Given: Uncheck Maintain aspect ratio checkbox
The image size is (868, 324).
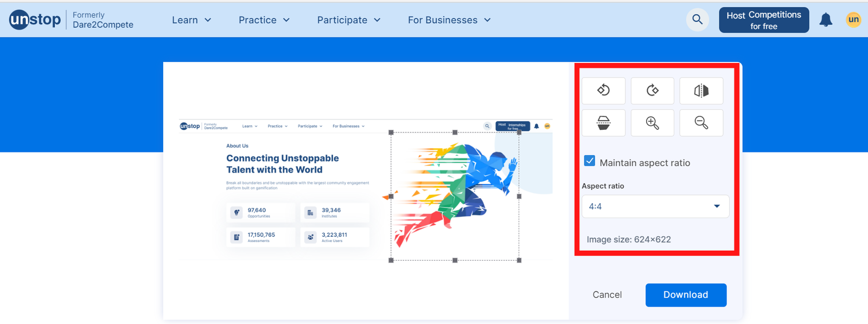Looking at the screenshot, I should coord(590,161).
